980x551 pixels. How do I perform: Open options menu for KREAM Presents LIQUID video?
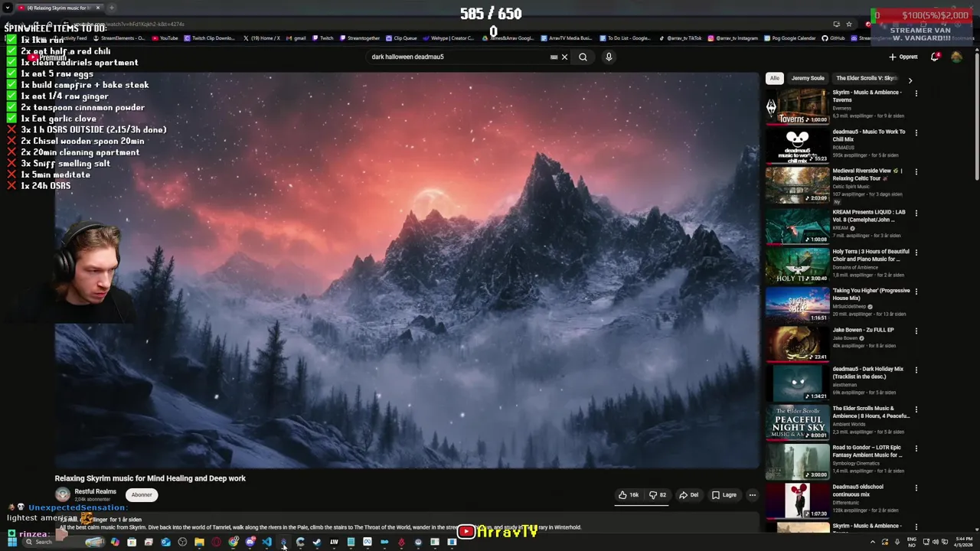pyautogui.click(x=916, y=213)
